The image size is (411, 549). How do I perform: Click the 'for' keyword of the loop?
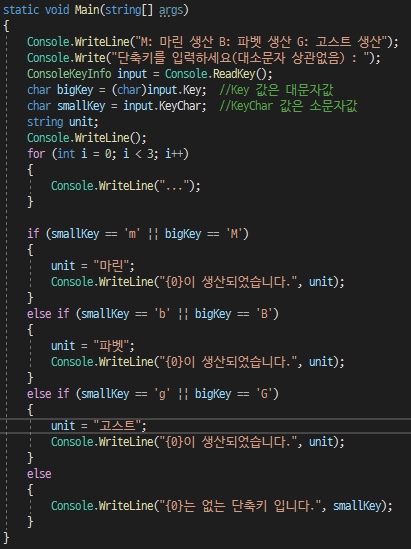tap(36, 154)
